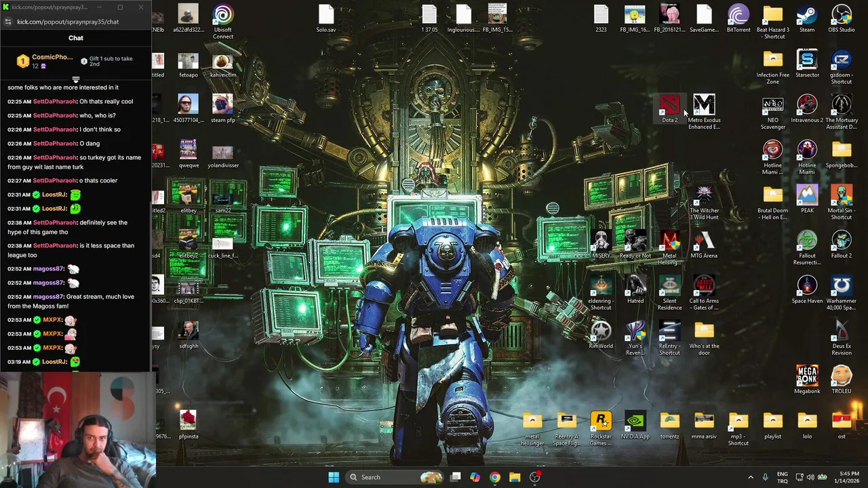Screen dimensions: 868x488
Task: Select the Deus Ex Revision icon
Action: [x=842, y=338]
